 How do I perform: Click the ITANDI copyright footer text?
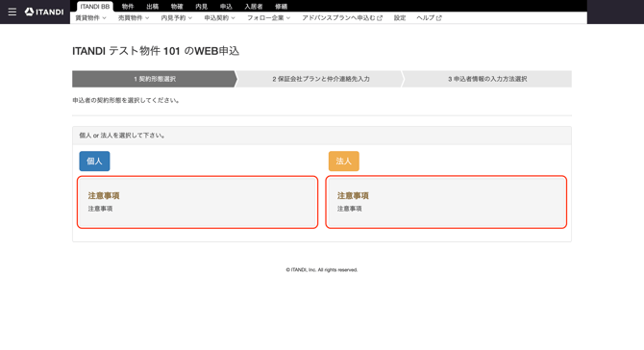pos(322,270)
